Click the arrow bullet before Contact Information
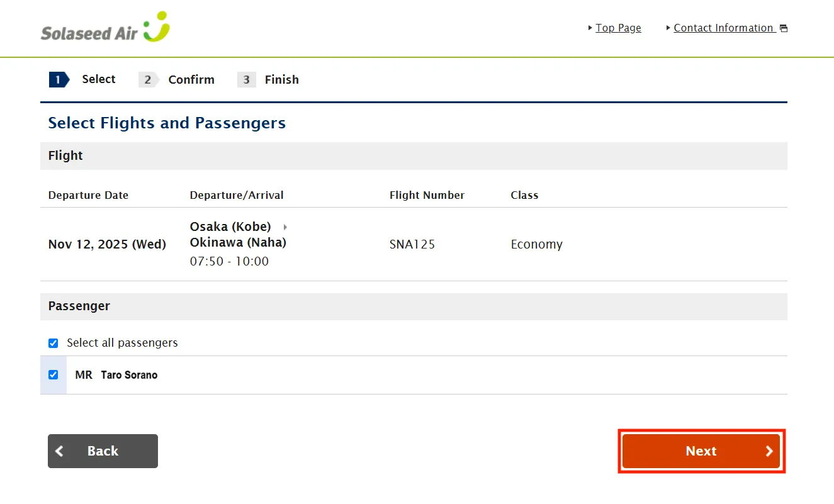 tap(668, 28)
